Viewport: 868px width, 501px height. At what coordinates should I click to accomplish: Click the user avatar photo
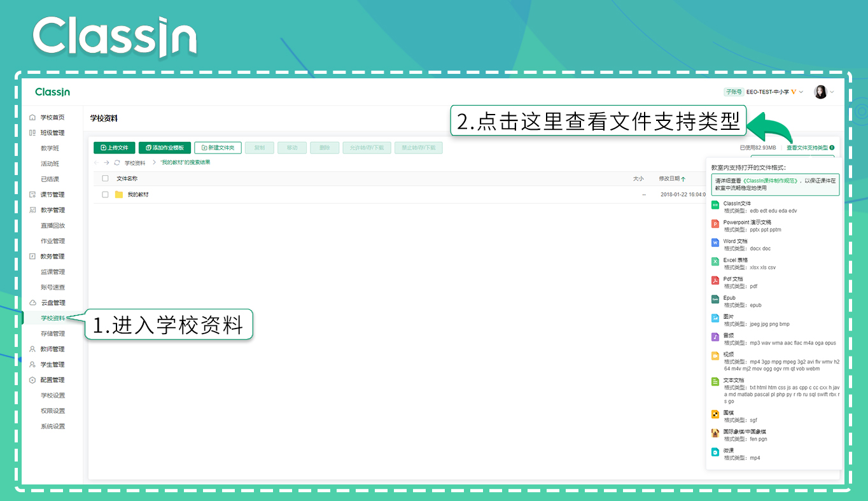(820, 92)
